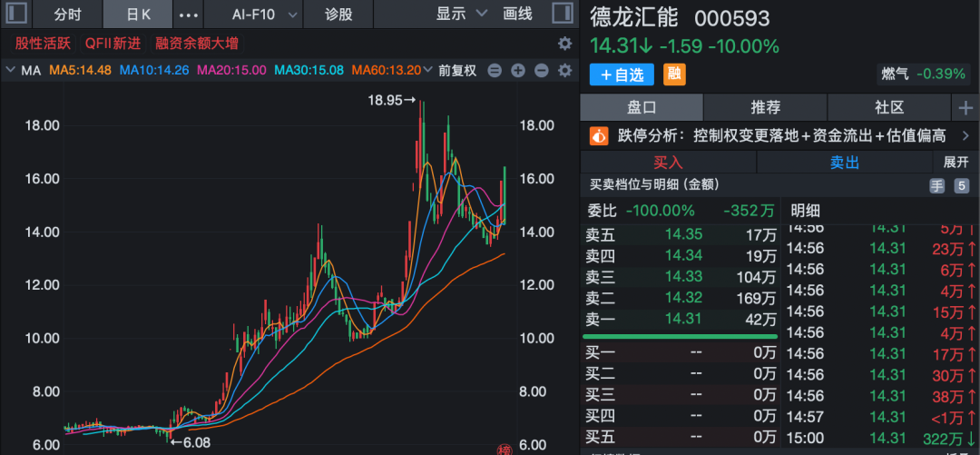
Task: Open the AI-F10 dropdown
Action: 264,15
